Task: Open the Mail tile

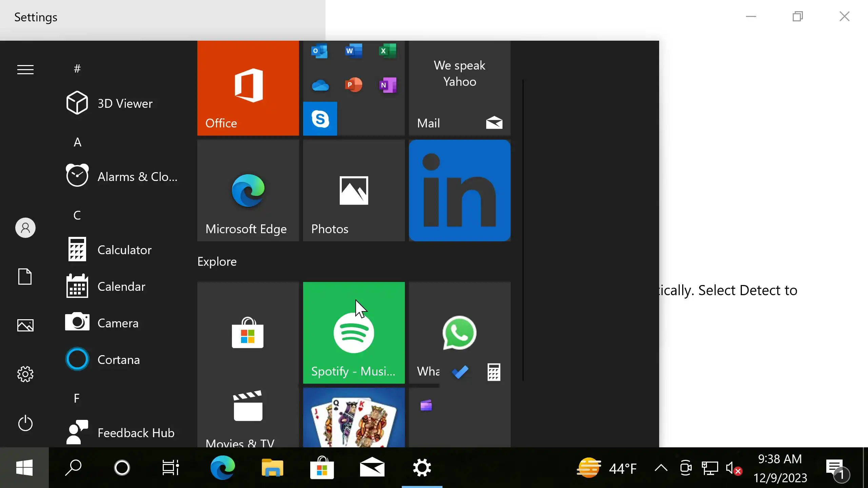Action: (x=459, y=88)
